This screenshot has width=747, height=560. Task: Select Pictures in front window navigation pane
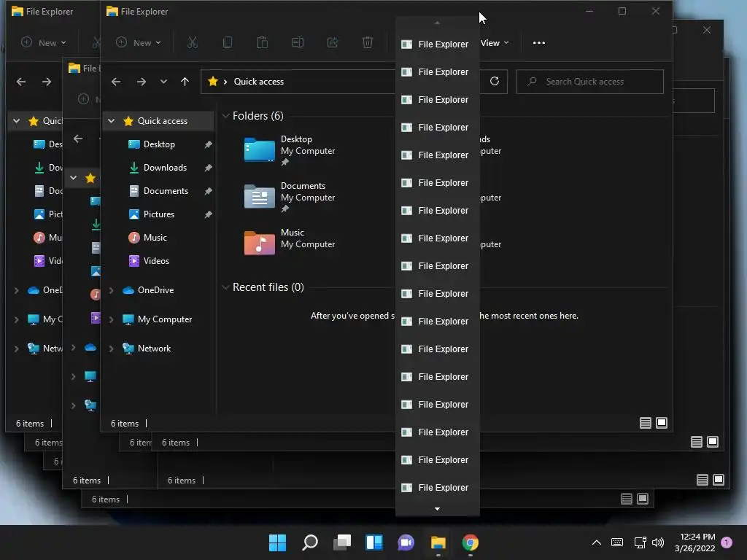(x=159, y=214)
